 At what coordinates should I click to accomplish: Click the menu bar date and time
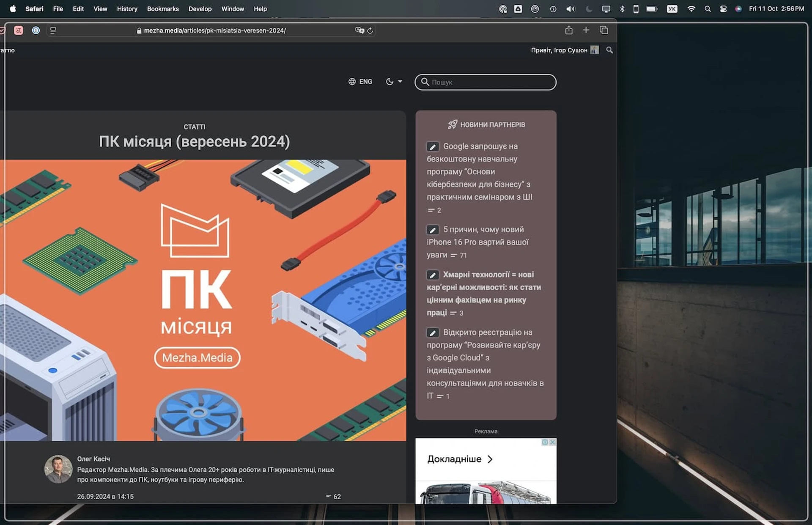click(776, 8)
